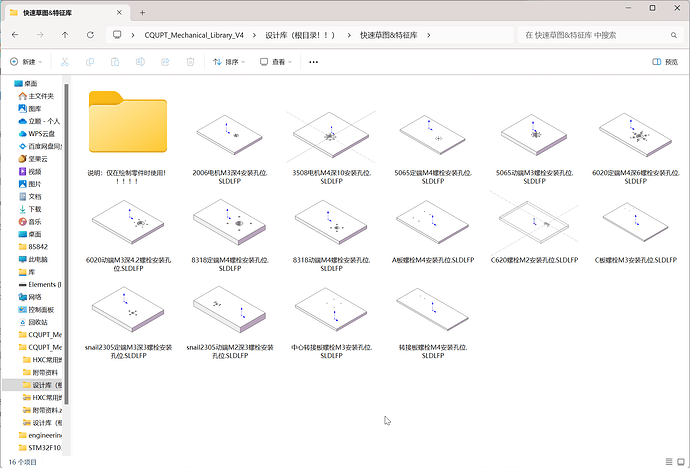Open 网络 in sidebar

(x=30, y=297)
